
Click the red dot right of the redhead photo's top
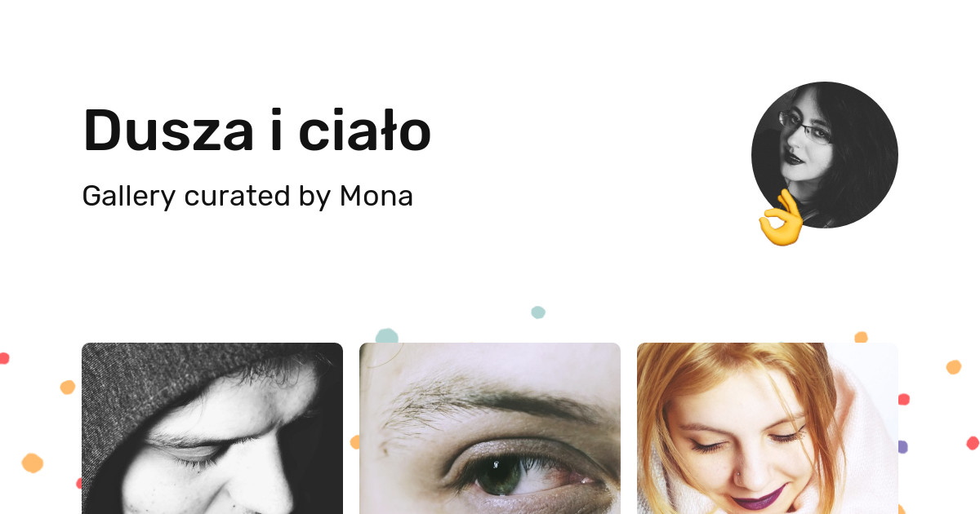(903, 399)
